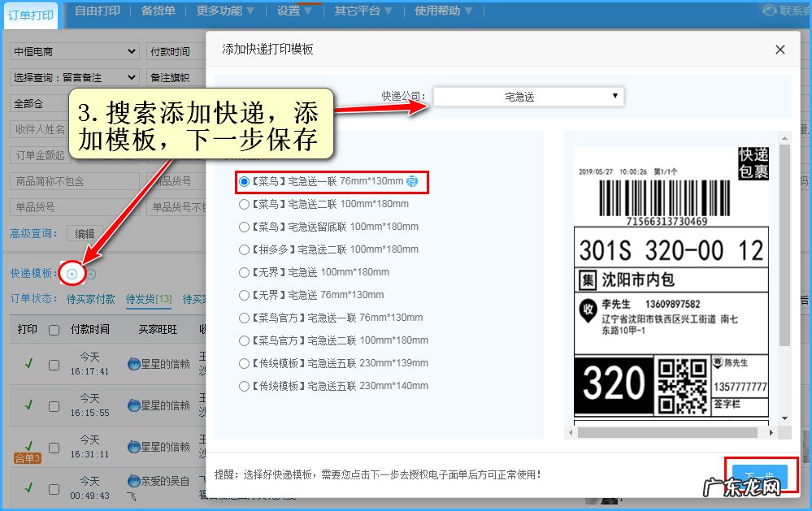Screen dimensions: 812x511
Task: Click the add (⊕) icon beside 快递模板
Action: tap(72, 274)
